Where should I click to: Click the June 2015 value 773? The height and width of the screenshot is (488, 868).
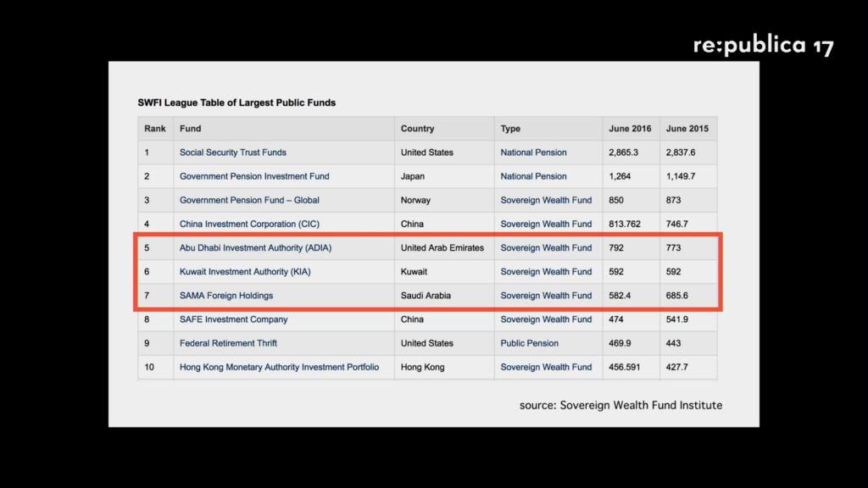click(673, 247)
